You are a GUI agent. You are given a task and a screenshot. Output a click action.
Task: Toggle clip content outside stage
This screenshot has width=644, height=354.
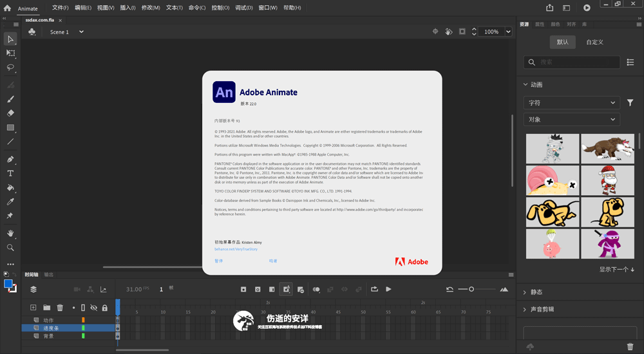pos(462,32)
